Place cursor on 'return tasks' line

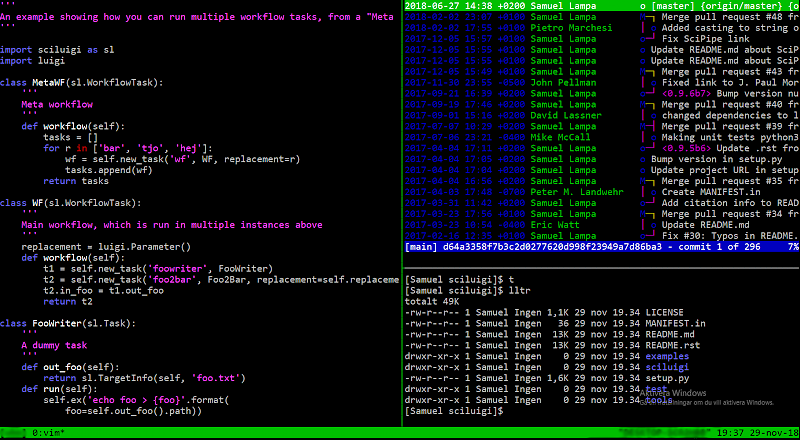coord(76,181)
